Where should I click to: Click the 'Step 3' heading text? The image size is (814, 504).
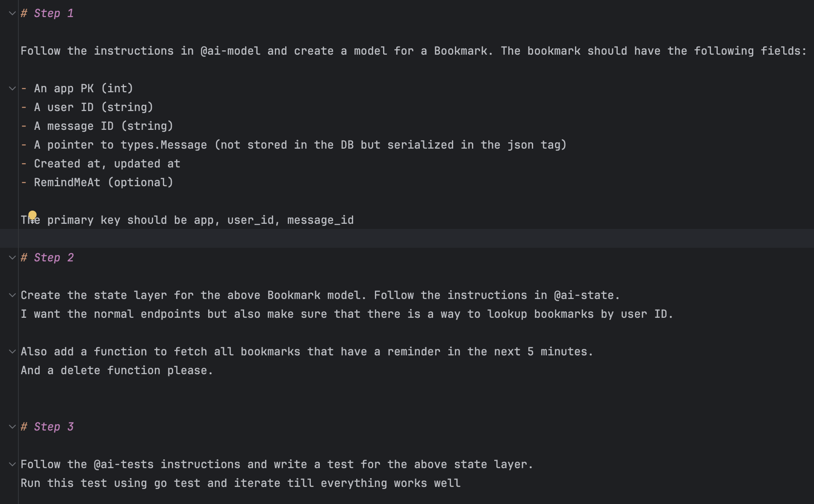[x=53, y=427]
